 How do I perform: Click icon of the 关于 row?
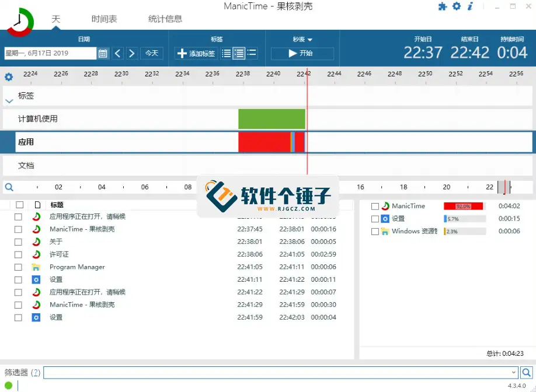(36, 242)
